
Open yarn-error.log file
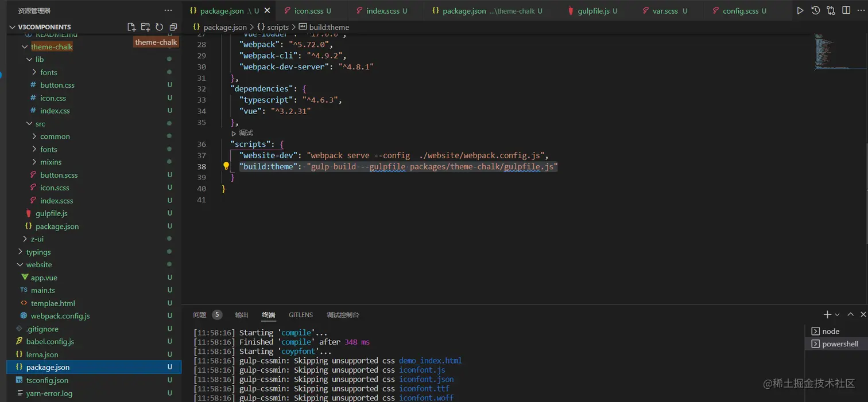click(x=49, y=393)
